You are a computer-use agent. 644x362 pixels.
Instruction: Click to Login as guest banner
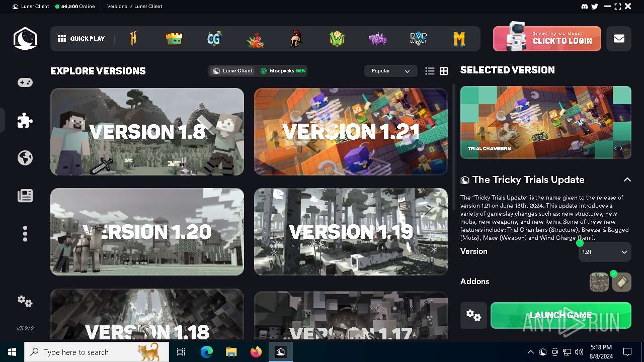(547, 39)
